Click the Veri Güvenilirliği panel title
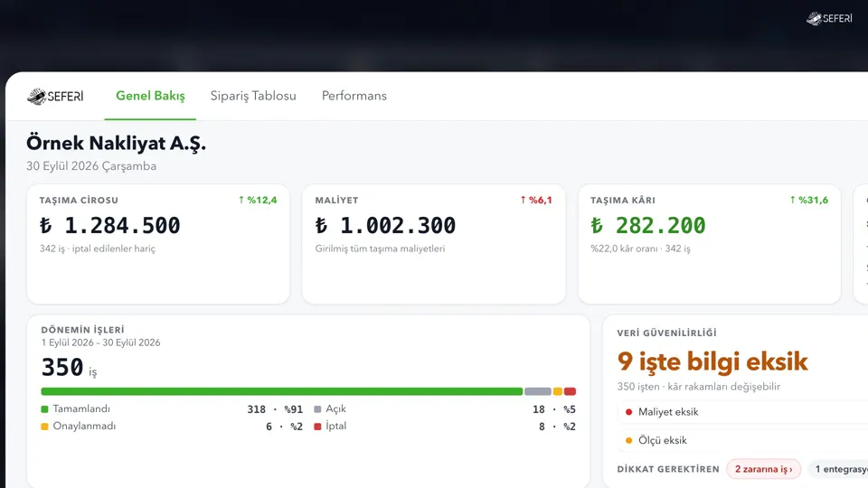868x488 pixels. click(x=666, y=333)
